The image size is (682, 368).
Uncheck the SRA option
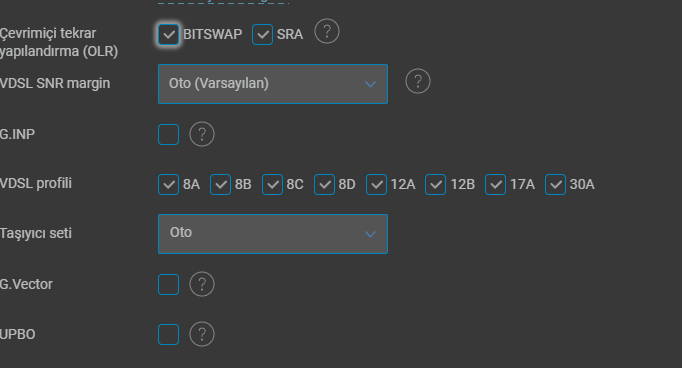pyautogui.click(x=262, y=34)
